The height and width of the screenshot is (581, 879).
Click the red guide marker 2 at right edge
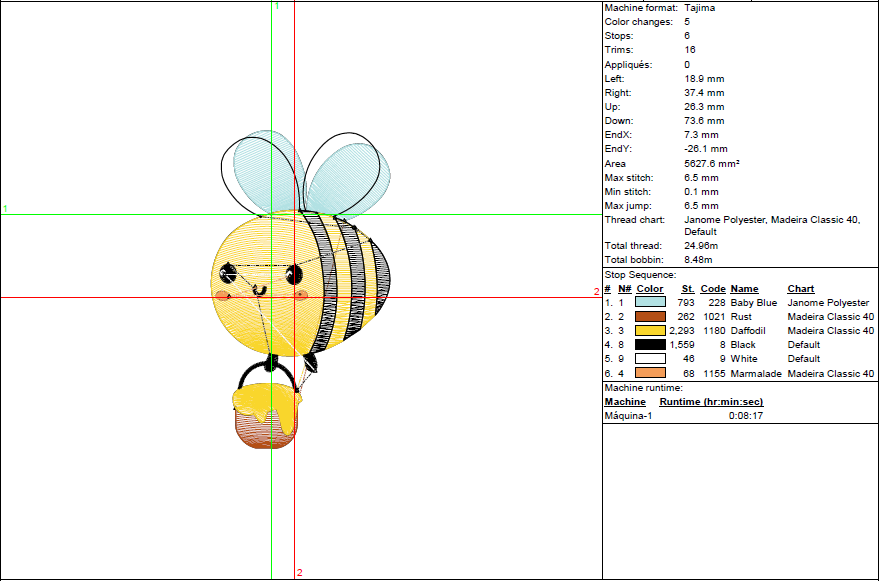point(596,292)
